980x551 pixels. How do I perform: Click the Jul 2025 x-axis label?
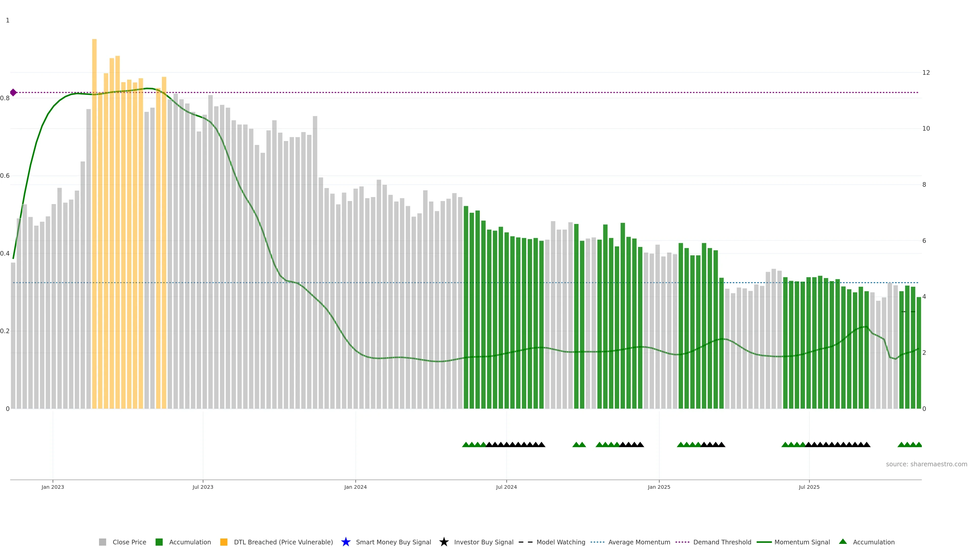(809, 487)
